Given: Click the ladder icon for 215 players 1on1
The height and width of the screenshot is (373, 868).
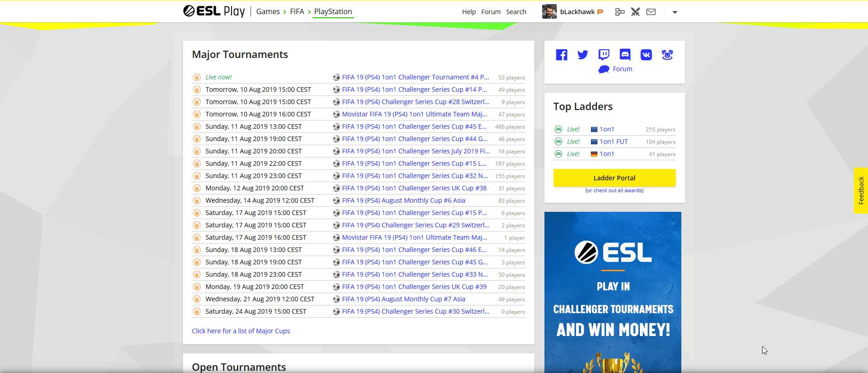Looking at the screenshot, I should pos(558,129).
